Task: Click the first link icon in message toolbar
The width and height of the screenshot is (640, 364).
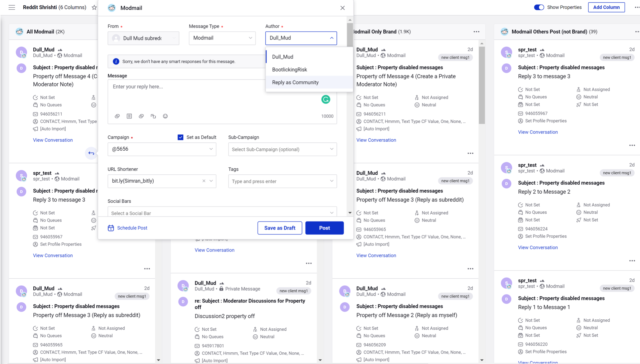Action: click(x=117, y=116)
